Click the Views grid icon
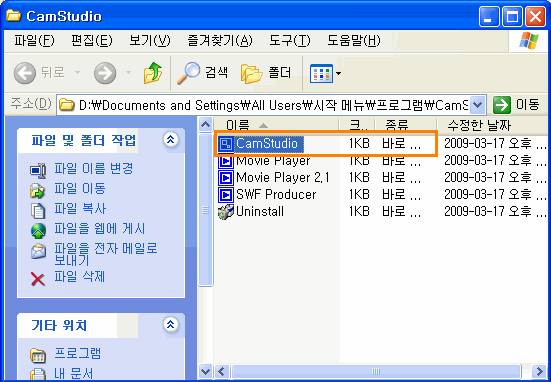The height and width of the screenshot is (382, 551). click(x=321, y=73)
